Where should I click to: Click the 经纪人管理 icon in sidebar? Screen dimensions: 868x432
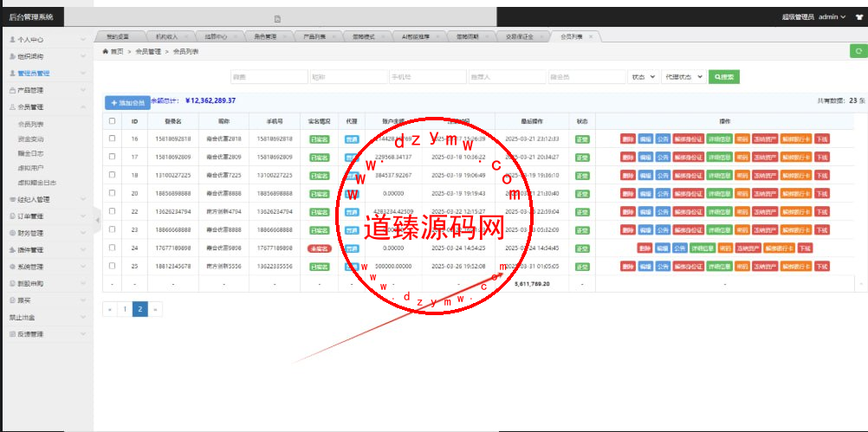(13, 199)
